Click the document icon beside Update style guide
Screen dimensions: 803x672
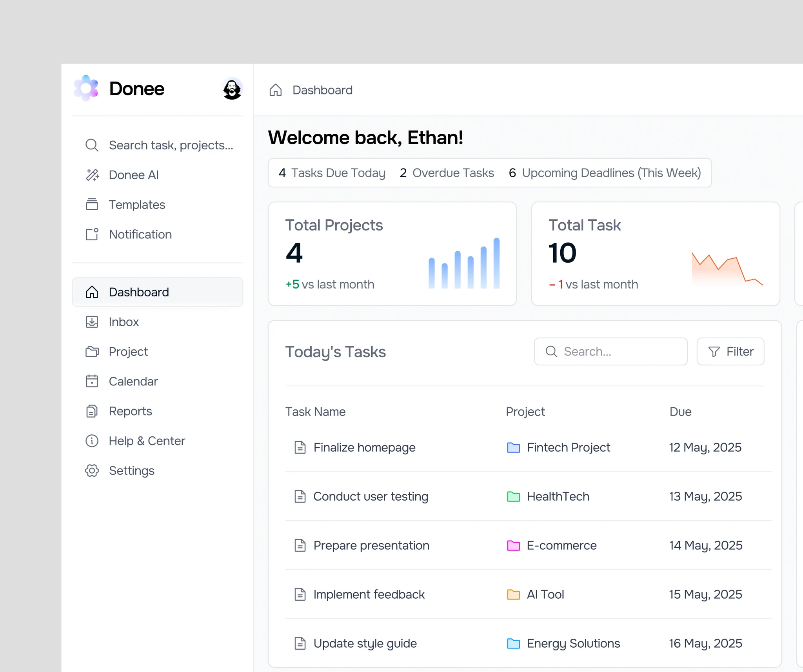(x=300, y=643)
